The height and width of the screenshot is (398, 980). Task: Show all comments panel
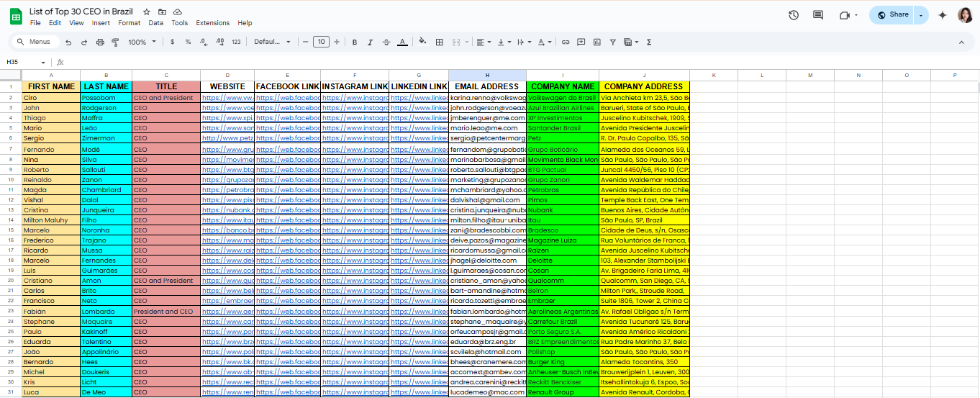pyautogui.click(x=818, y=15)
